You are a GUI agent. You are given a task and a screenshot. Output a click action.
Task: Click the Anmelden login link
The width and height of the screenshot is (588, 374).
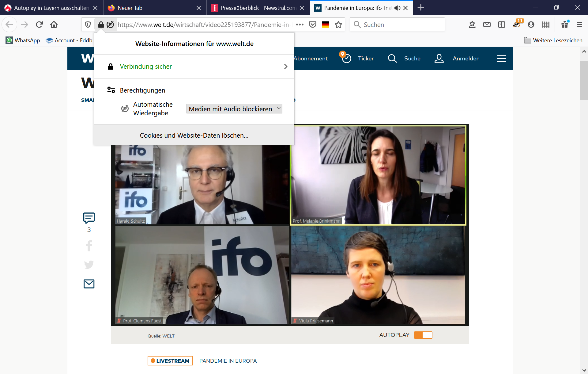(x=466, y=58)
